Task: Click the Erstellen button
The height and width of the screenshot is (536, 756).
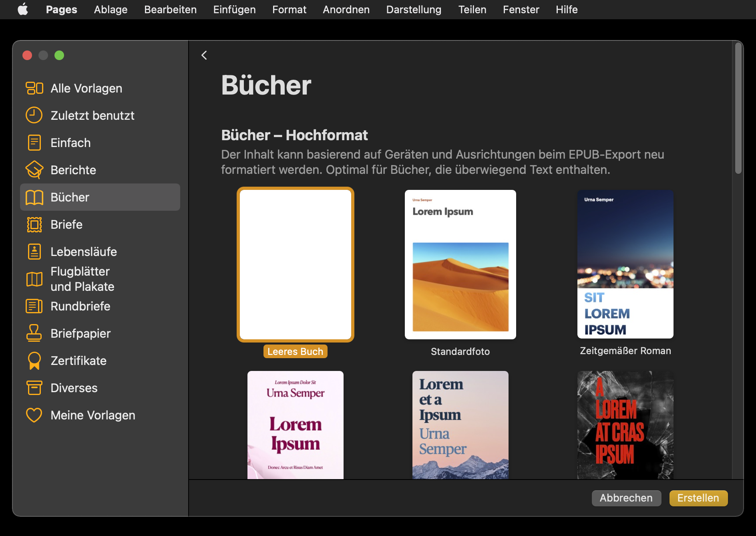Action: pos(698,498)
